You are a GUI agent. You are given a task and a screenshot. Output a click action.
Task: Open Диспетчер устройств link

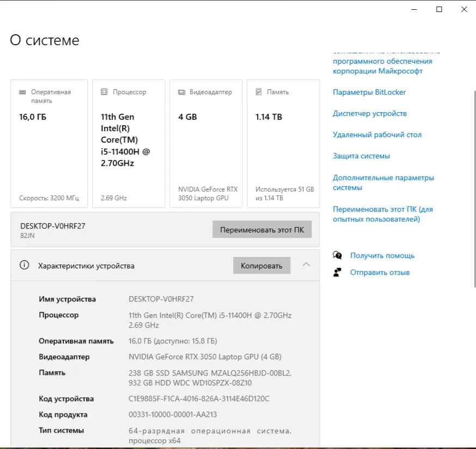click(370, 113)
